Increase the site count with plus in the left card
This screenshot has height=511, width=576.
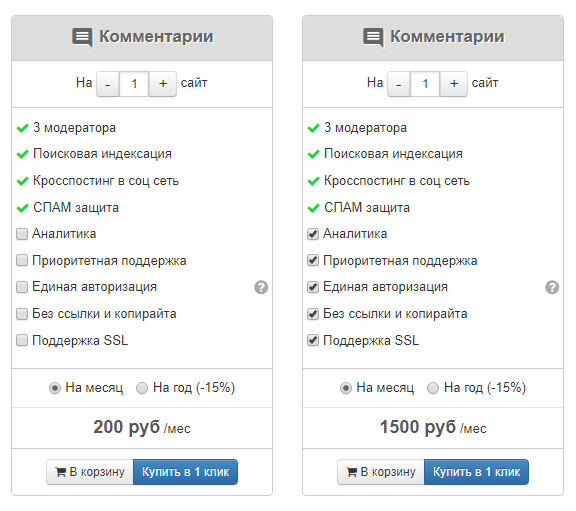click(x=163, y=84)
